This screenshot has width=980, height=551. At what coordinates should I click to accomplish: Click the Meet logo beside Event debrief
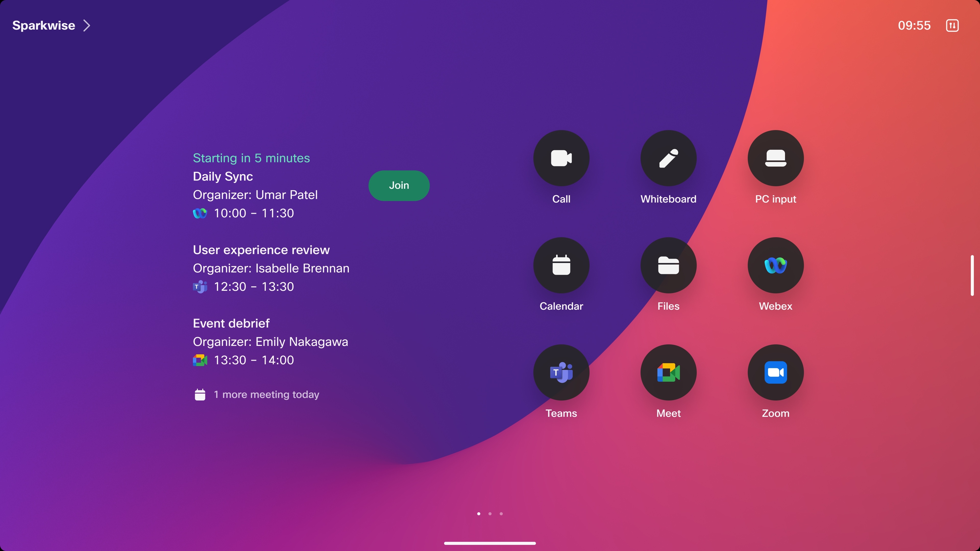pos(200,360)
